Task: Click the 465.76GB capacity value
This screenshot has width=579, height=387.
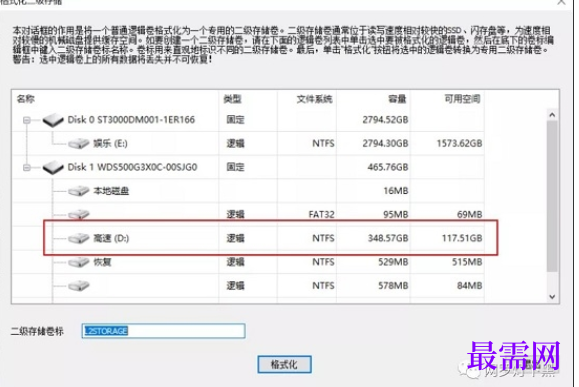Action: coord(388,167)
